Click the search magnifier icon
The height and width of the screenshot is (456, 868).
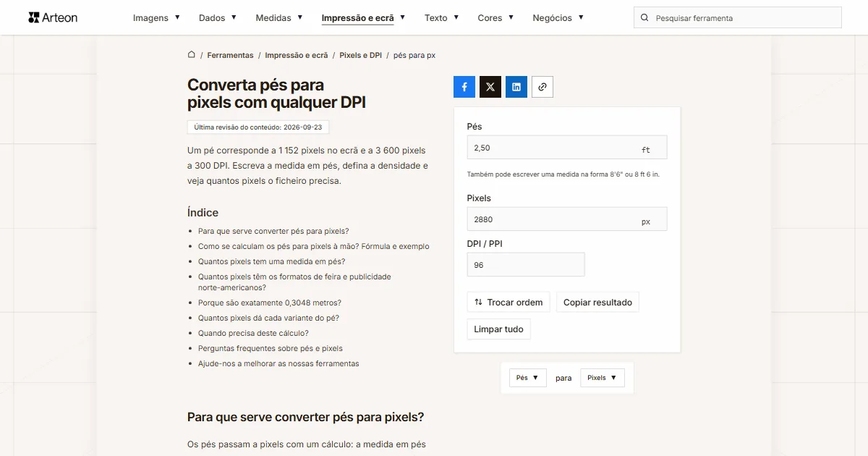coord(644,18)
